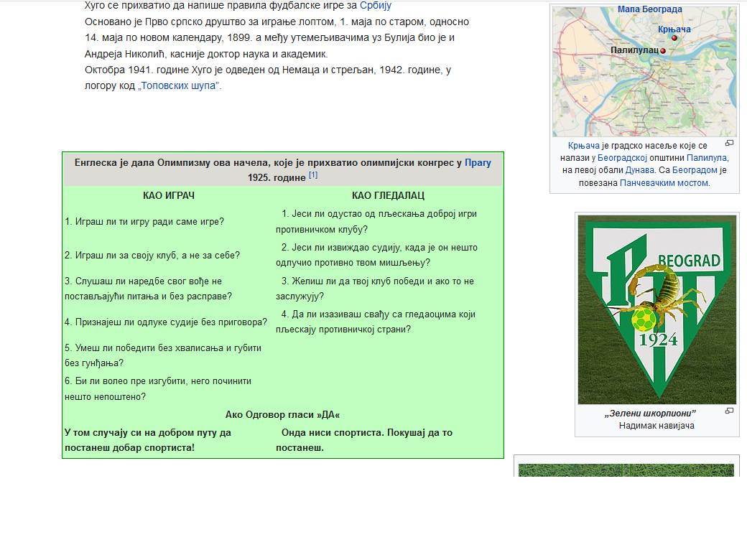Open the Србију link in the first line

click(x=375, y=6)
